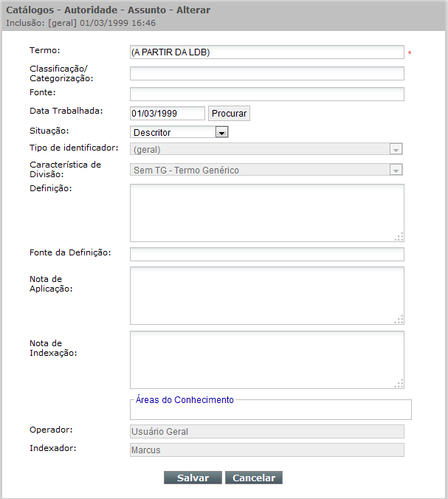The height and width of the screenshot is (499, 448).
Task: Click the Data Trabalhada date field
Action: pyautogui.click(x=168, y=113)
